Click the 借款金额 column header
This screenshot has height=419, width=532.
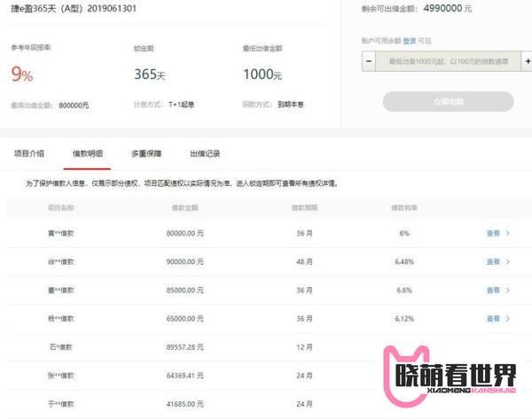(x=185, y=208)
